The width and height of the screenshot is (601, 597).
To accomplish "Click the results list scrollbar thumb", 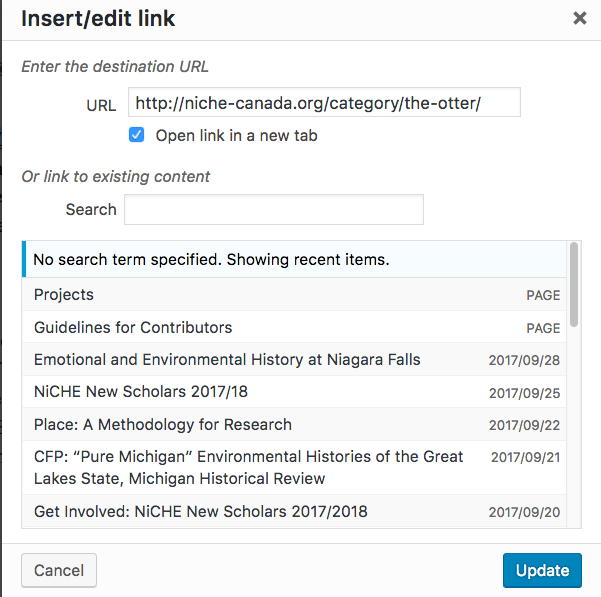I will click(574, 284).
